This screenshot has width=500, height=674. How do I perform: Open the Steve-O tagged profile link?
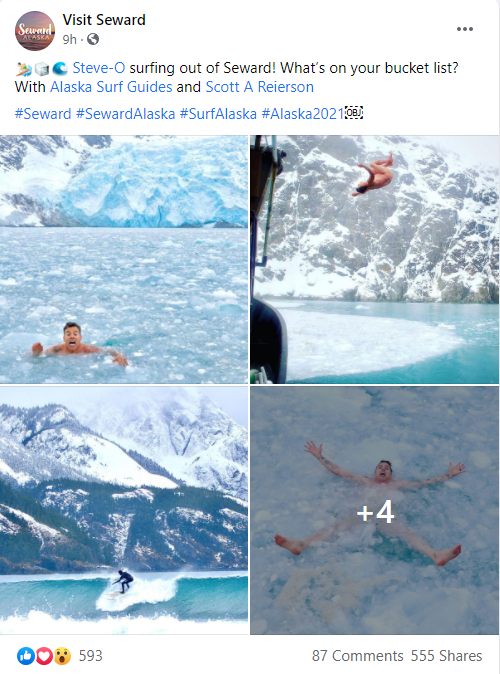click(99, 68)
